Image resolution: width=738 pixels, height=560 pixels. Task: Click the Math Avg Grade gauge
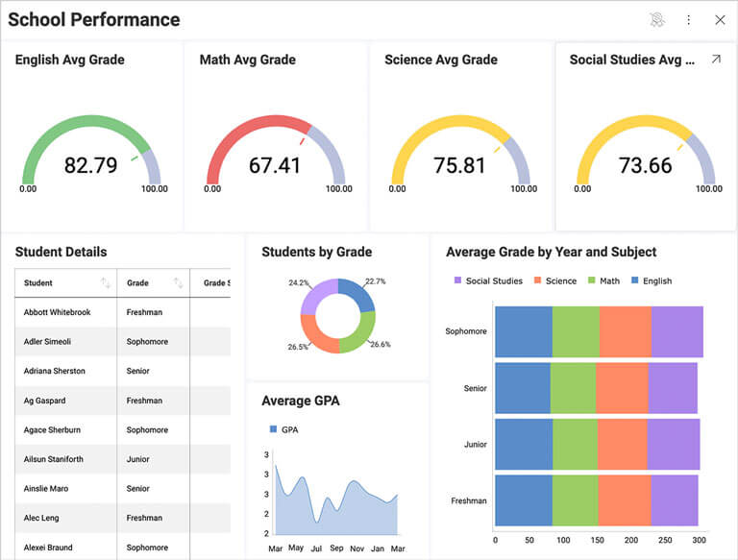(275, 154)
